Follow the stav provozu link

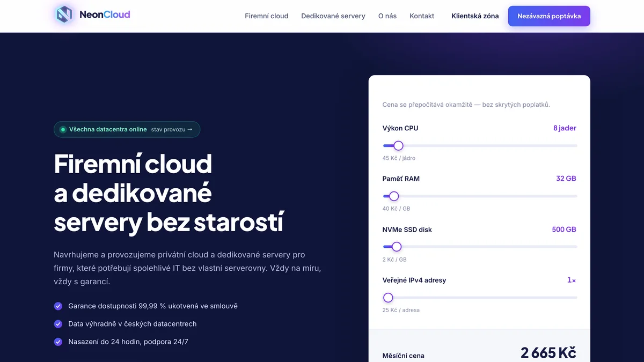point(172,129)
